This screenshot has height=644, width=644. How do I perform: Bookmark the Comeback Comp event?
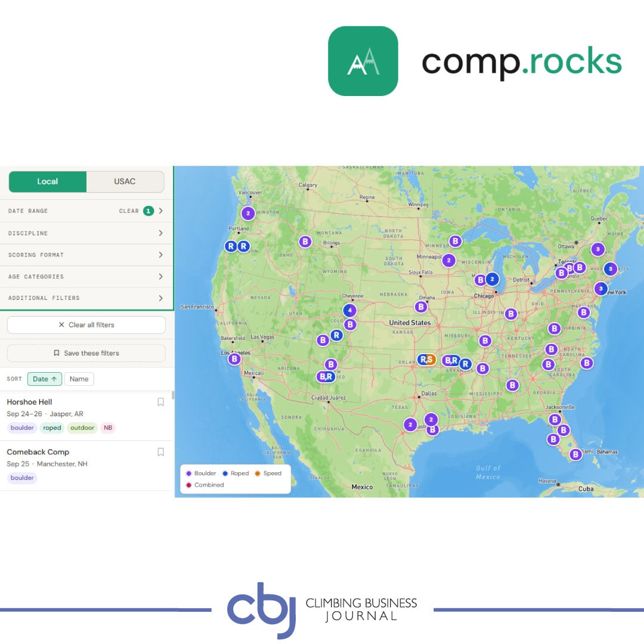click(160, 452)
